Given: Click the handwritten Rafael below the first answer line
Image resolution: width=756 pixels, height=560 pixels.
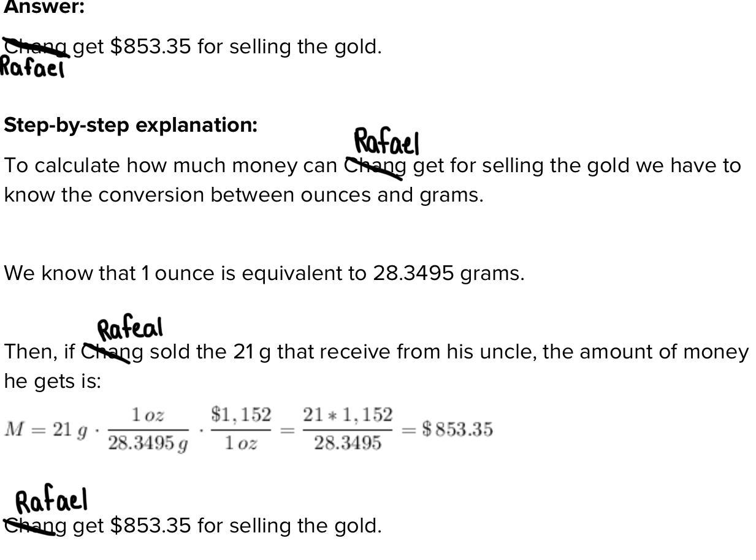Looking at the screenshot, I should pyautogui.click(x=32, y=67).
